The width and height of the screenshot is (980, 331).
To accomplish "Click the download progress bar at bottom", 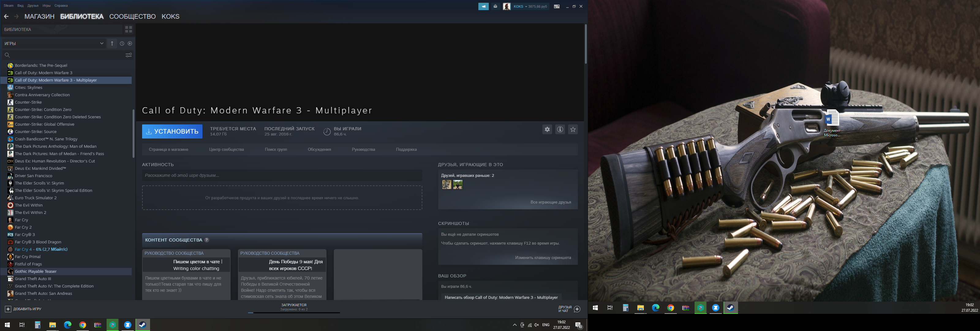I will click(x=294, y=313).
